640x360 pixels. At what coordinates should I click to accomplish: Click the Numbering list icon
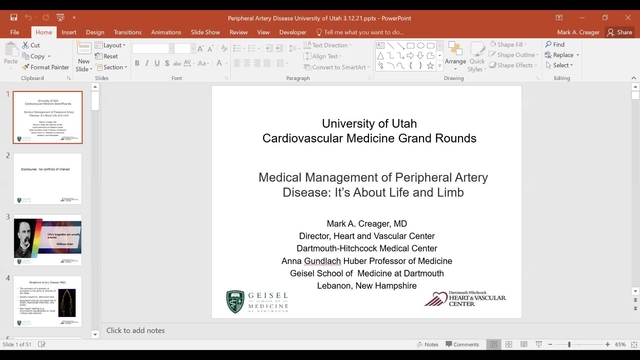[253, 49]
